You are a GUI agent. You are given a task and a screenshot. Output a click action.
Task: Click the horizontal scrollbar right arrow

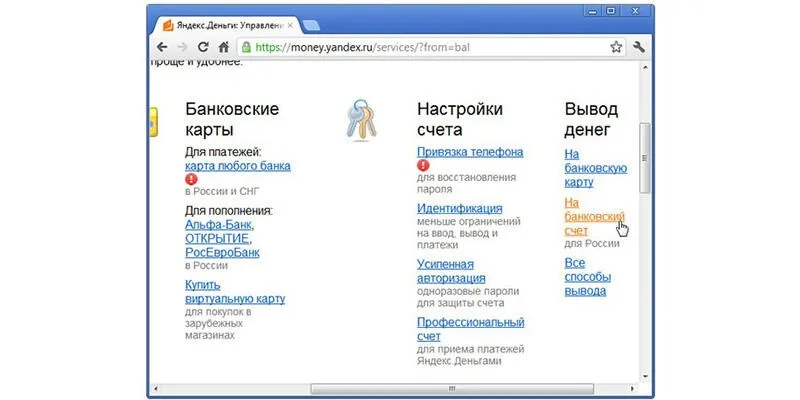[633, 389]
